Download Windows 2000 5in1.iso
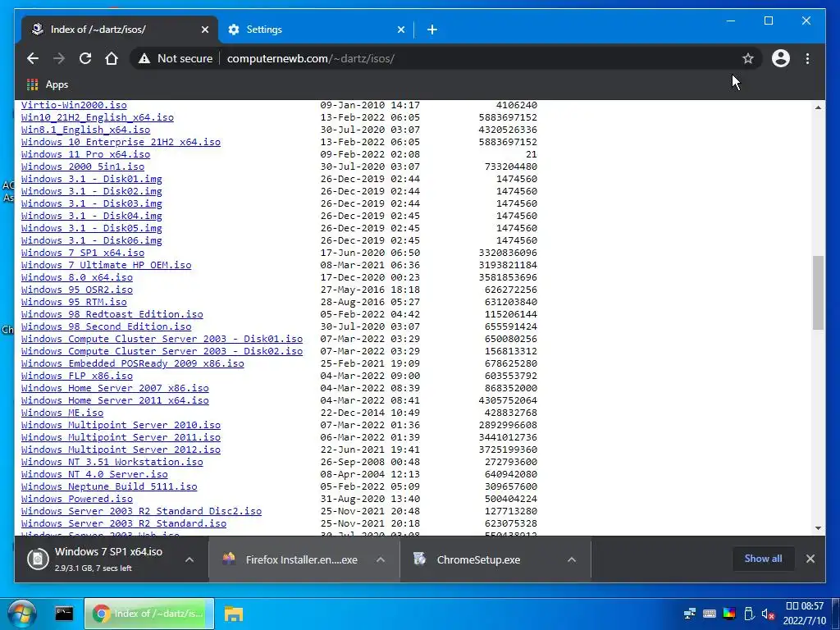Image resolution: width=840 pixels, height=630 pixels. (x=83, y=167)
